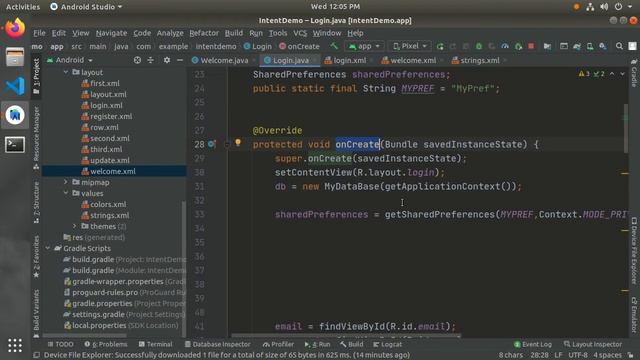
Task: Toggle the Favorites side panel
Action: [x=36, y=257]
